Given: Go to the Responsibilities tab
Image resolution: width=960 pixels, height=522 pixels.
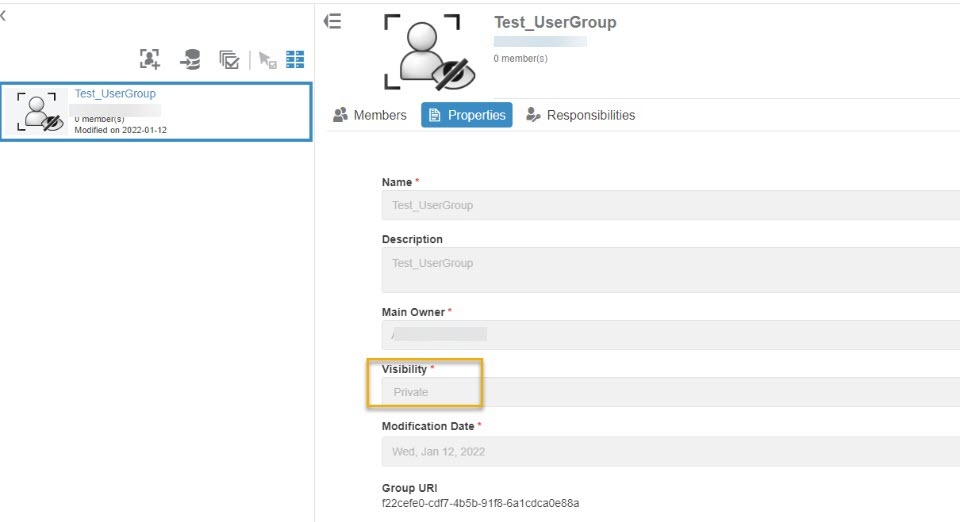Looking at the screenshot, I should click(x=580, y=115).
